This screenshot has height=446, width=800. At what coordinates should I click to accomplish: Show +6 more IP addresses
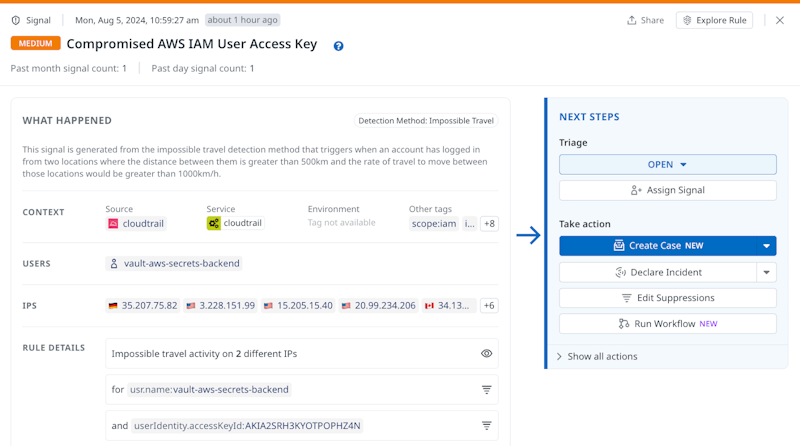pyautogui.click(x=489, y=305)
